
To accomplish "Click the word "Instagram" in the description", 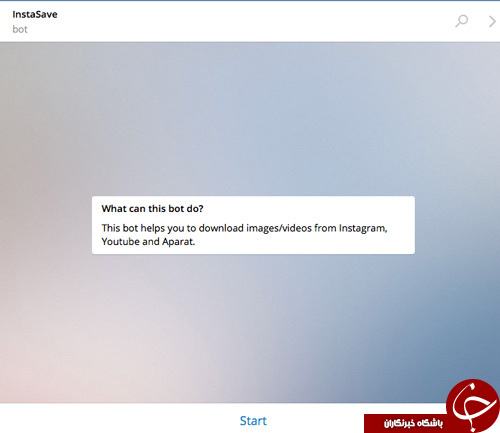I will click(363, 228).
